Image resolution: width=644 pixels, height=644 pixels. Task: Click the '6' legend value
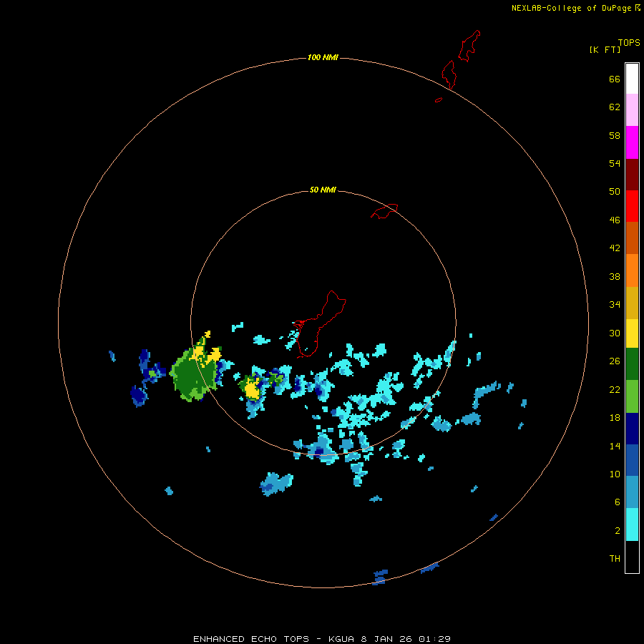click(618, 502)
